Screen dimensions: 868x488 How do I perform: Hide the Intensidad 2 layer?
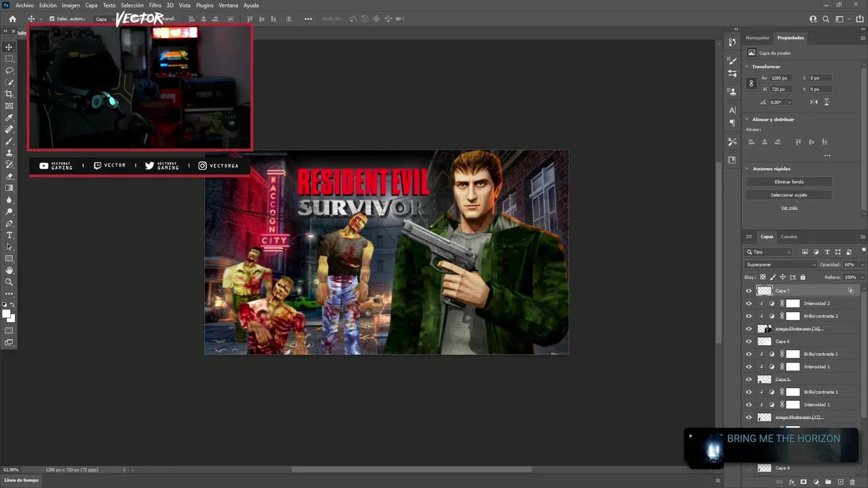click(x=749, y=304)
